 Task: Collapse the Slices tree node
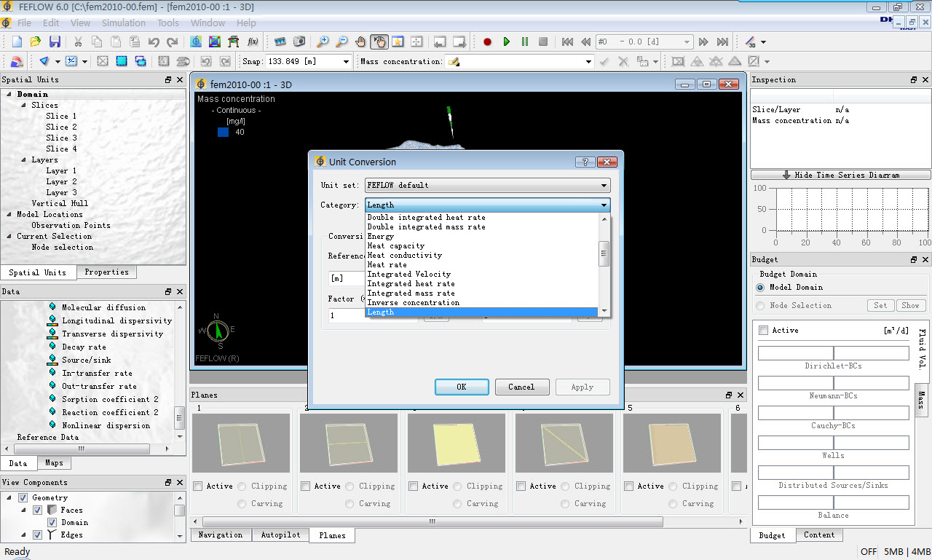24,105
